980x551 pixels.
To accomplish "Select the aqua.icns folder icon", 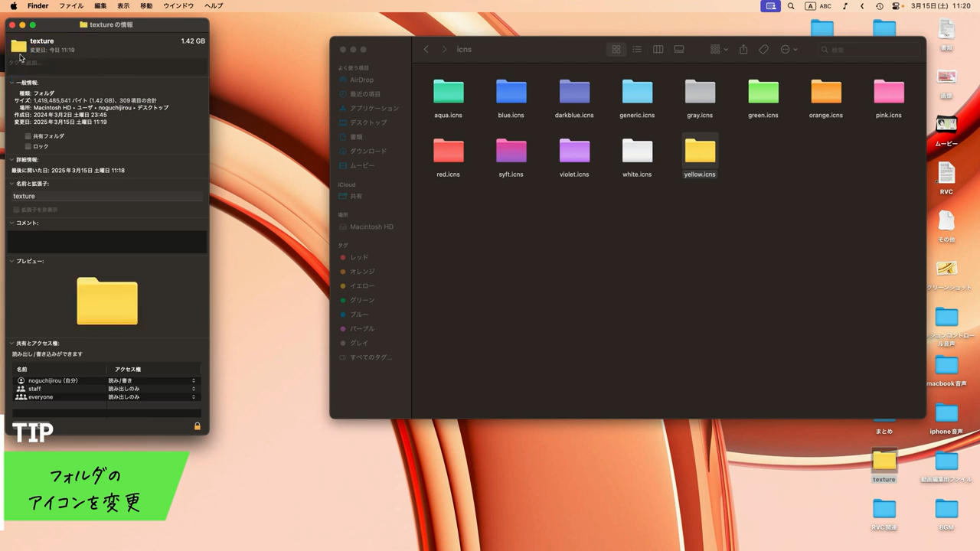I will click(448, 92).
